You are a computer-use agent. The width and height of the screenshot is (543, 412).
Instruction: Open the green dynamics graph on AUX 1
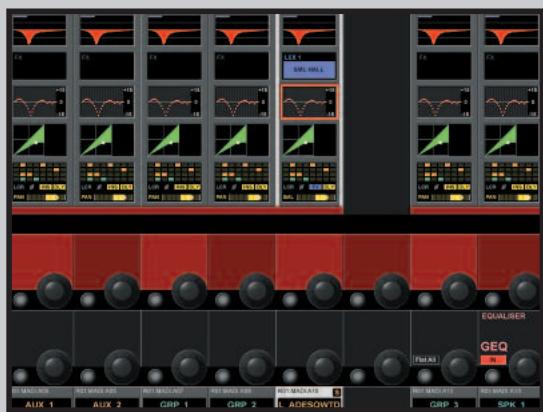[x=39, y=140]
